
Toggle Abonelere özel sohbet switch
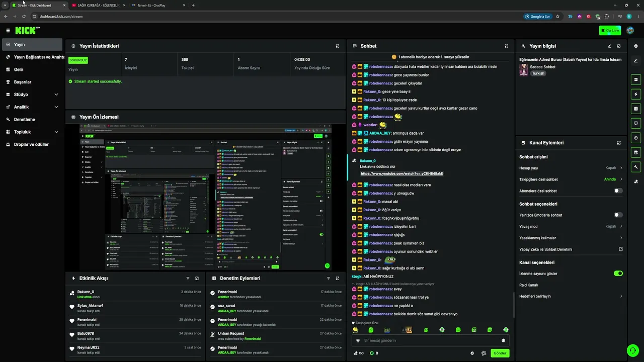point(618,191)
